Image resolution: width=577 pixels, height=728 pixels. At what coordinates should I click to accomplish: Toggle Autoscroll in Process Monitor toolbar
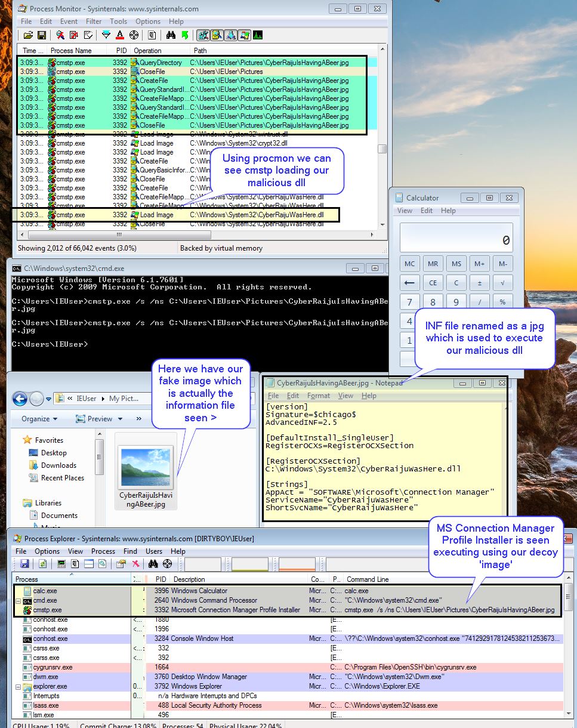(74, 35)
